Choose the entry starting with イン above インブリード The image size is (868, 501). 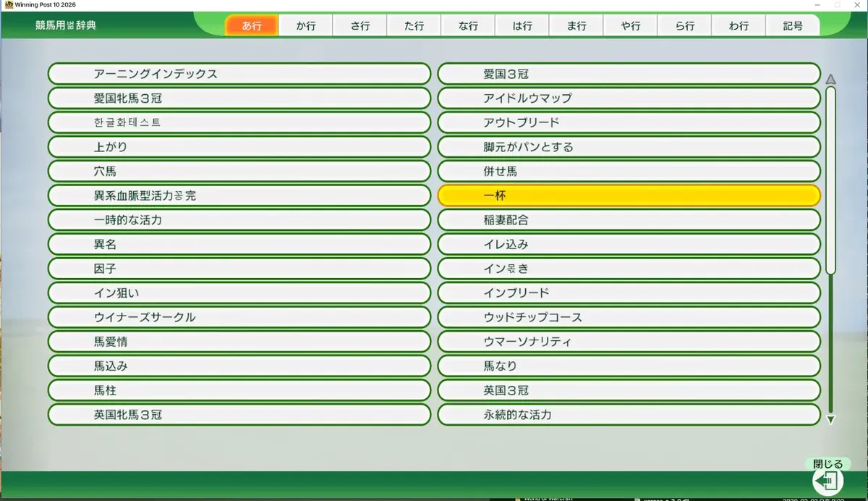pos(629,269)
